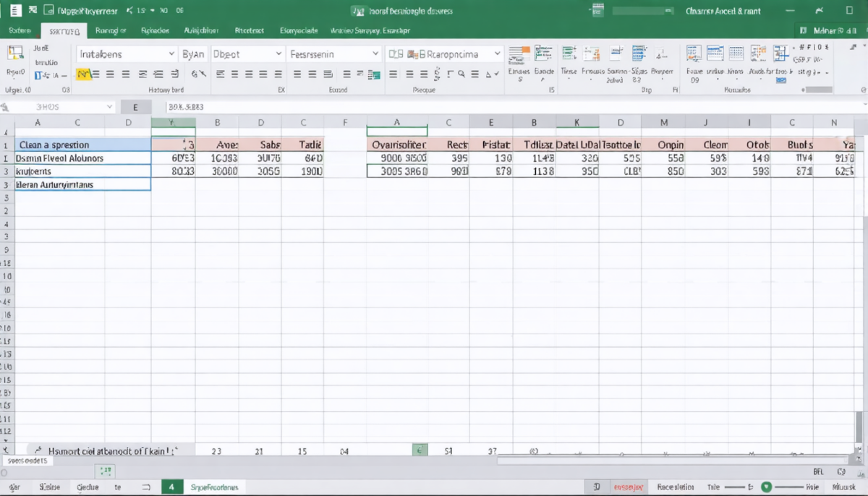Select the cell reading Clean a sprestion
This screenshot has height=496, width=868.
pos(82,145)
